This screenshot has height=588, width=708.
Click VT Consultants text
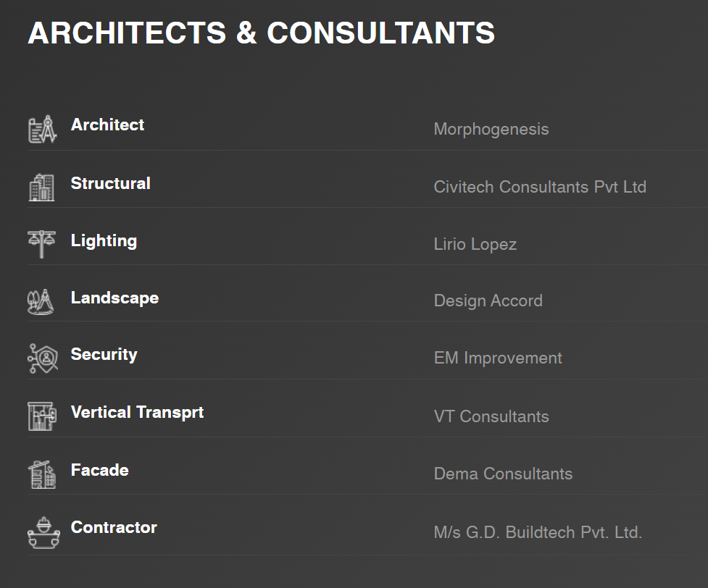click(491, 416)
